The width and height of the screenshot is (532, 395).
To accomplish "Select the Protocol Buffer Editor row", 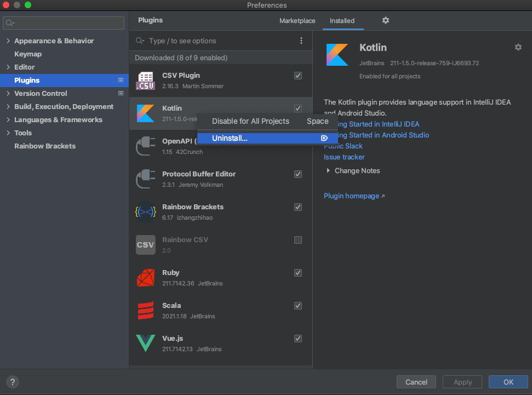I will [221, 179].
